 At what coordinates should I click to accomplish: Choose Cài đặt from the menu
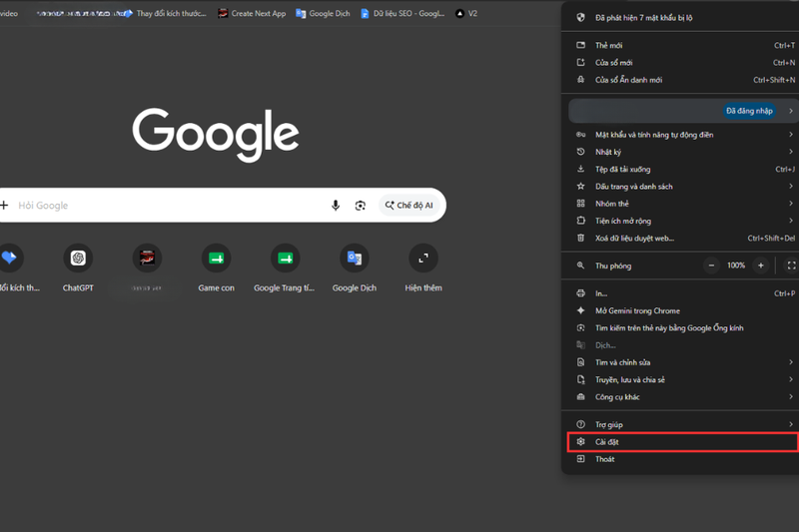pos(682,442)
